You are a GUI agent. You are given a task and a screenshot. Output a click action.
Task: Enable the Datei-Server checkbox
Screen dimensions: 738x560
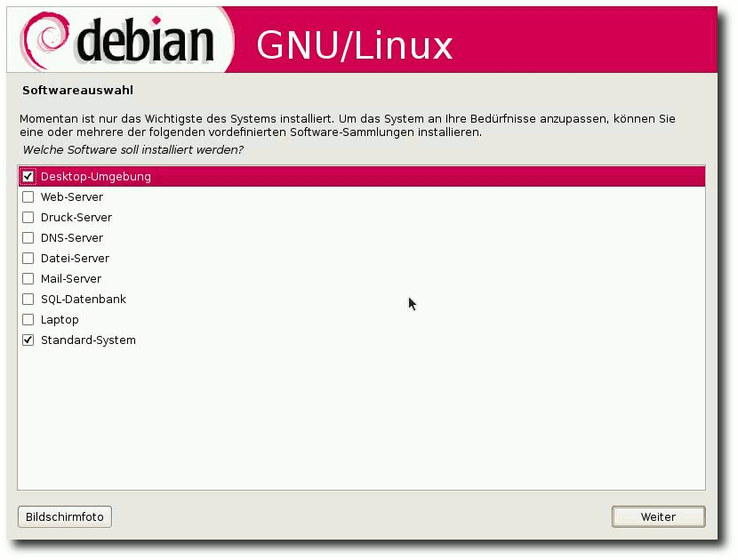(x=28, y=259)
